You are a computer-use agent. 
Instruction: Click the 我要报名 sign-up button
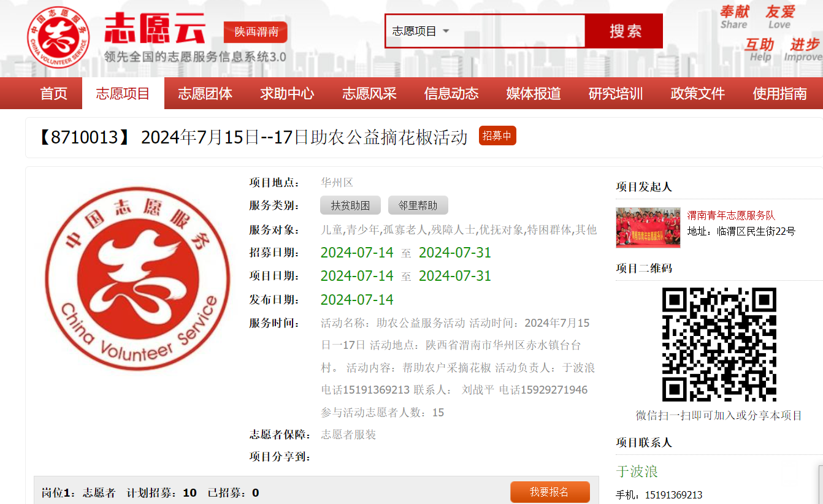tap(549, 492)
